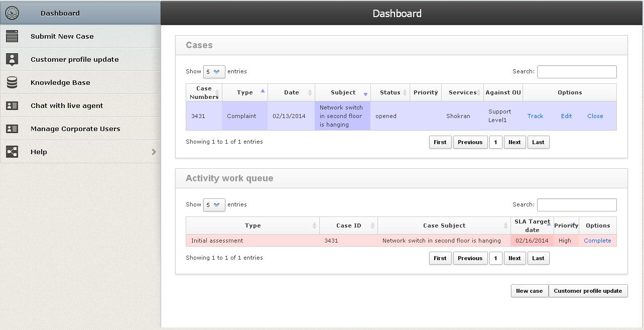Click the Knowledge Base database icon

(12, 82)
